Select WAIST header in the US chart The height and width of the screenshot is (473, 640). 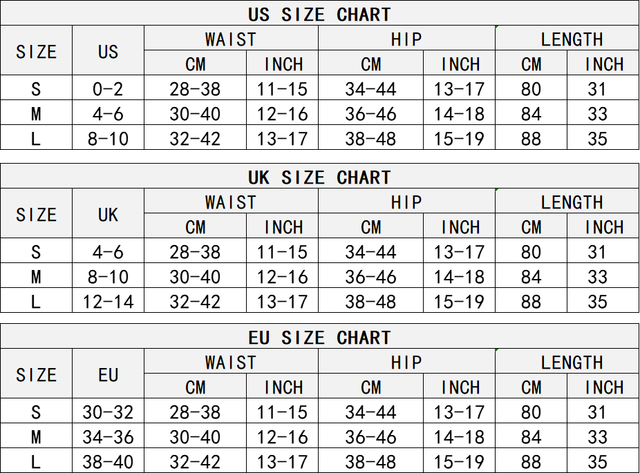231,39
